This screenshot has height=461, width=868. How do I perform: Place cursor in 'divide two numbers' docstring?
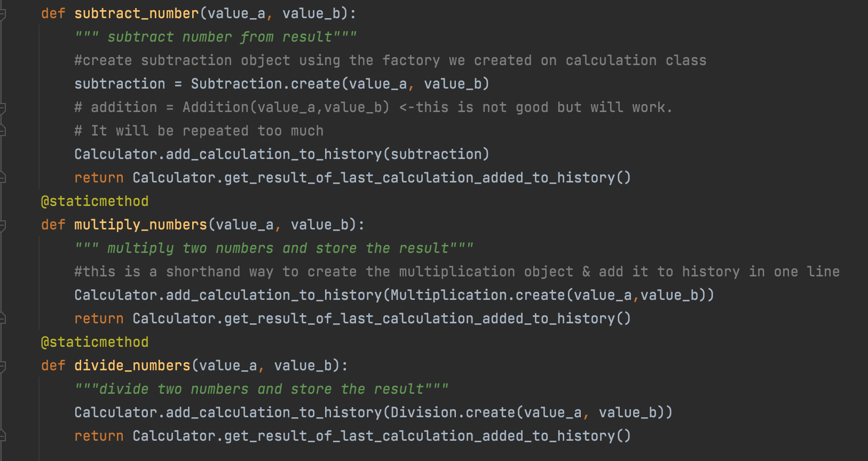262,389
